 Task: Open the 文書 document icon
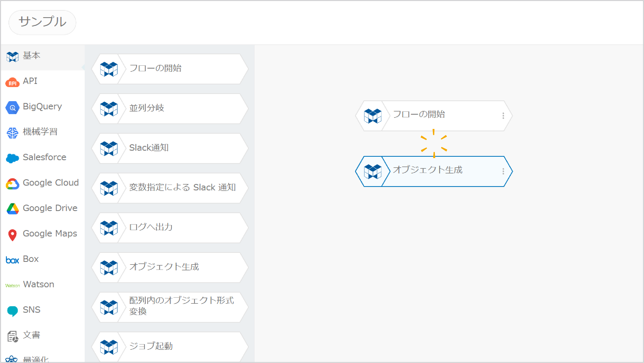click(x=12, y=337)
